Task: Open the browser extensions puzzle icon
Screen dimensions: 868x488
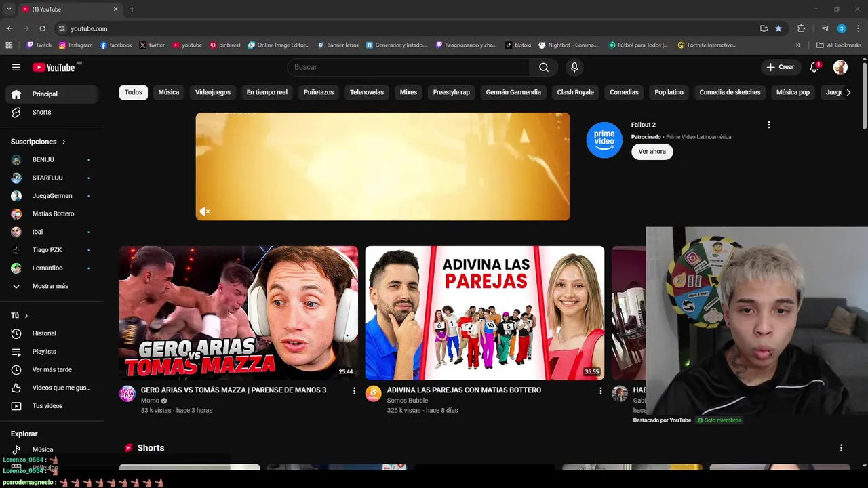Action: point(801,28)
